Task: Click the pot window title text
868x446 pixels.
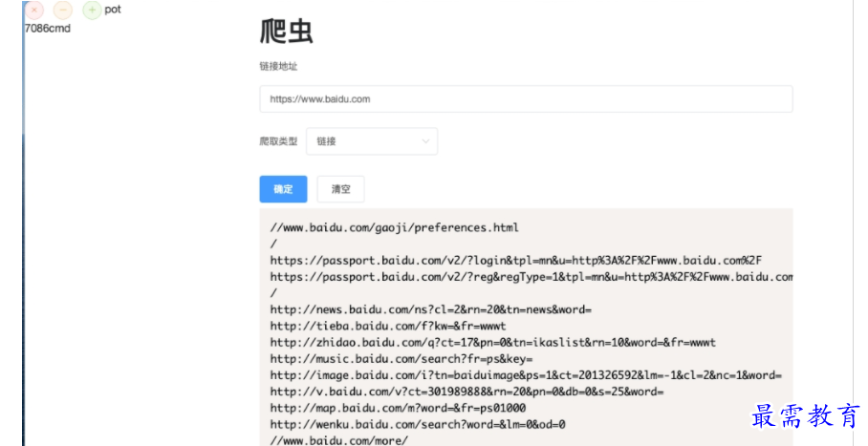Action: (113, 10)
